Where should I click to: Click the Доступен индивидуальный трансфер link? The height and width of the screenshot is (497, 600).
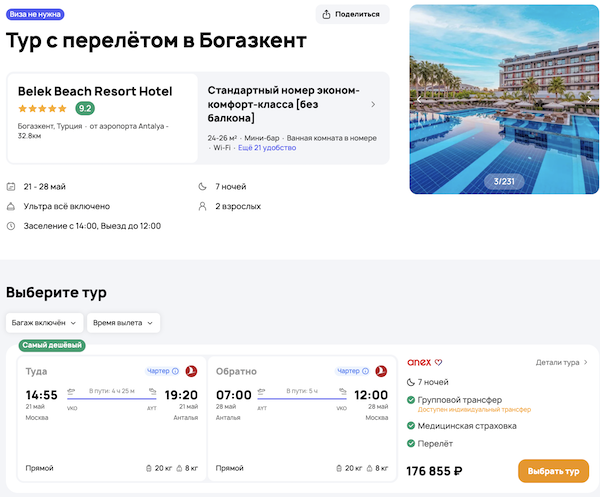[475, 410]
